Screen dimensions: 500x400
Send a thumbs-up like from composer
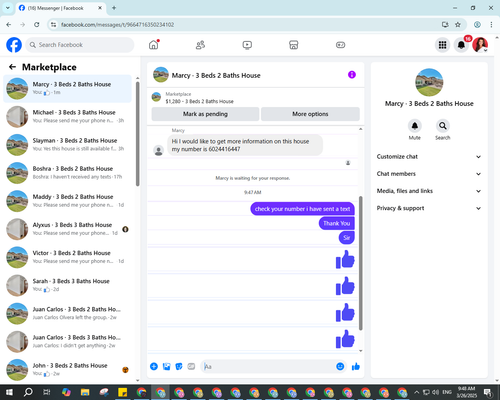coord(356,367)
